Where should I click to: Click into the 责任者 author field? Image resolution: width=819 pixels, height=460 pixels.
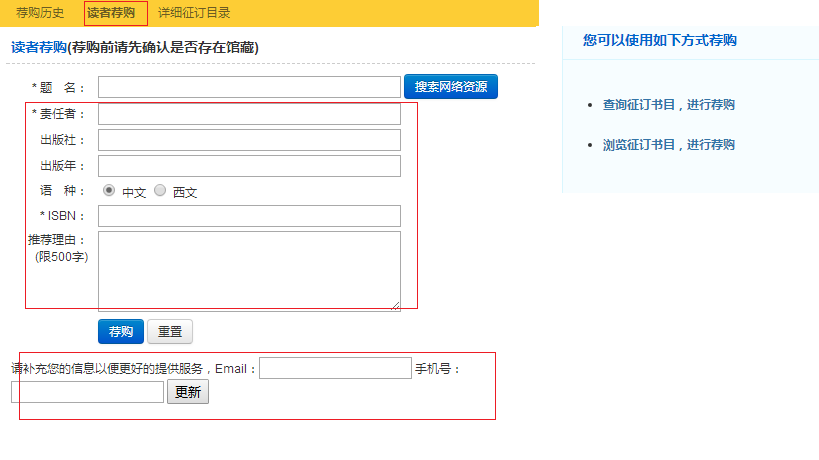pos(249,114)
